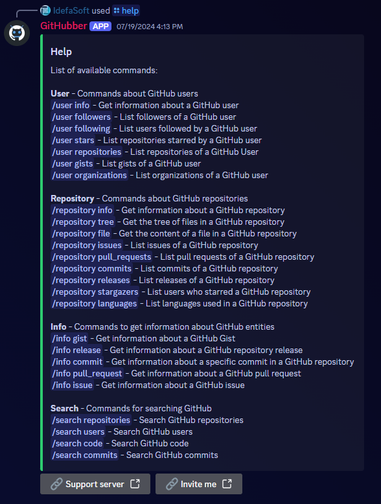Pick the /info commit command

(x=77, y=362)
